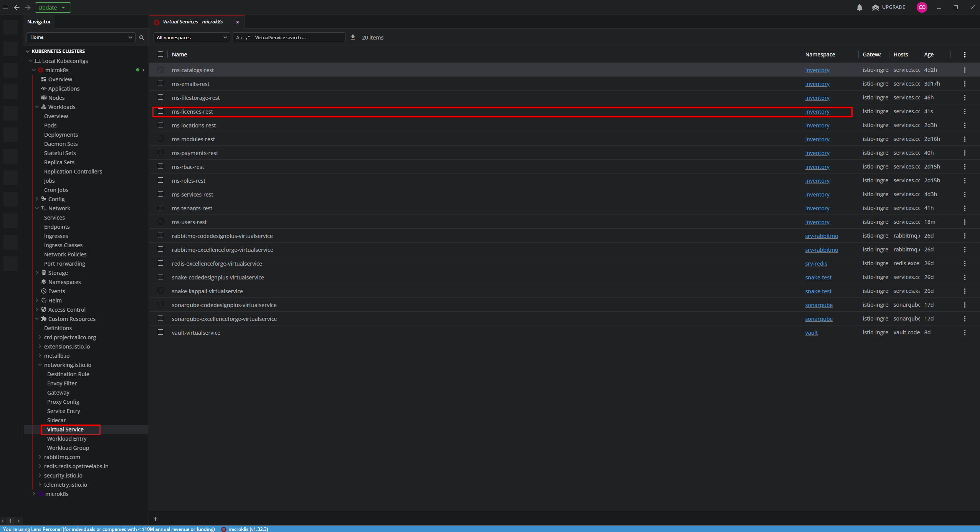This screenshot has height=532, width=980.
Task: Open the hamburger menu icon
Action: point(5,7)
